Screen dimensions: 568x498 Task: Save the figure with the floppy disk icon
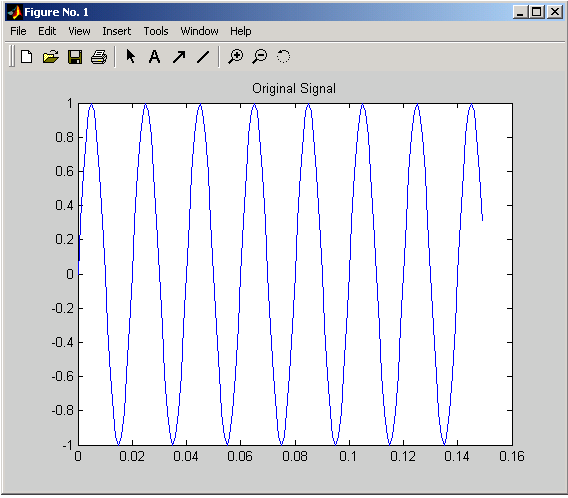point(75,57)
